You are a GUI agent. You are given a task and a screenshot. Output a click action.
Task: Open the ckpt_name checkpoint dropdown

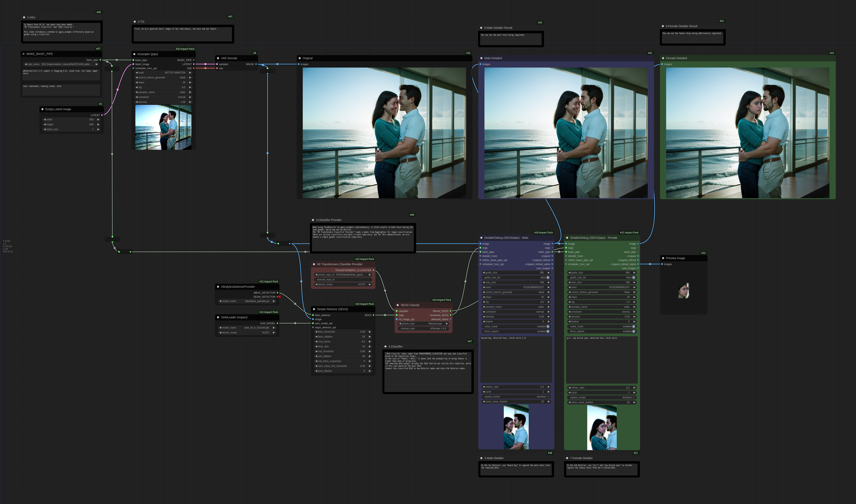click(x=61, y=64)
